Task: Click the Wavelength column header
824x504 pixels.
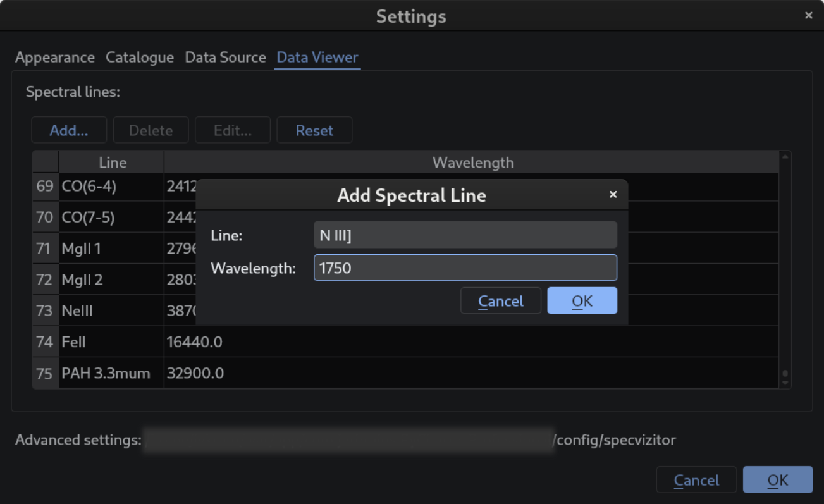Action: (472, 163)
